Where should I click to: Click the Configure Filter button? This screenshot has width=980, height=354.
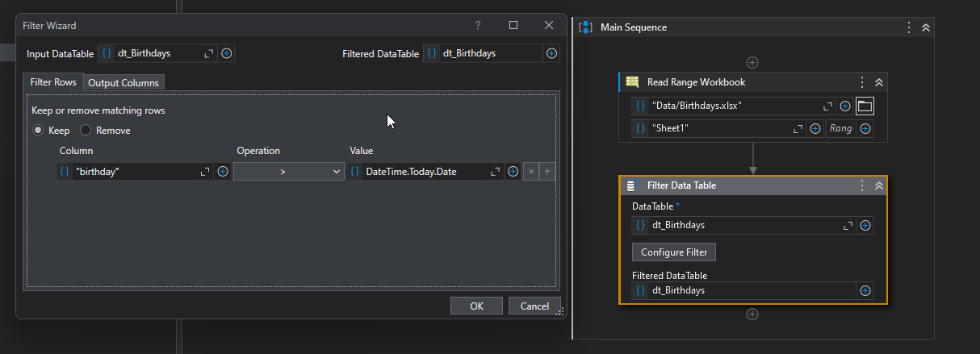(673, 252)
